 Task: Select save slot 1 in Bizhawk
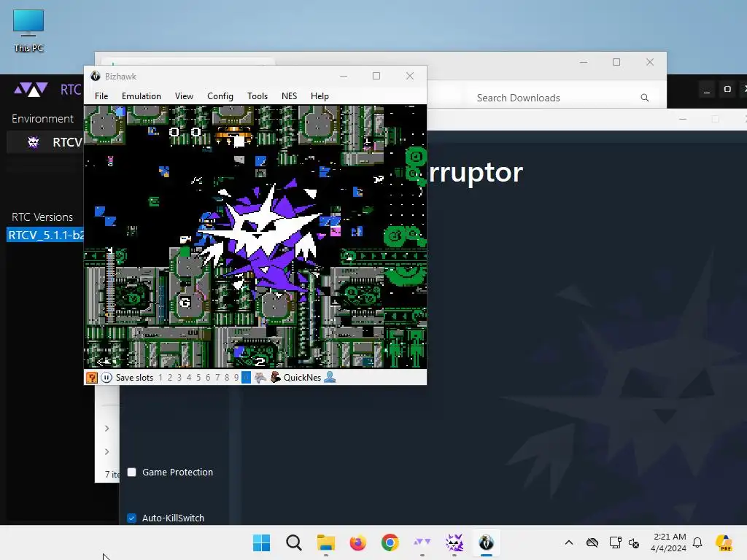click(x=160, y=378)
